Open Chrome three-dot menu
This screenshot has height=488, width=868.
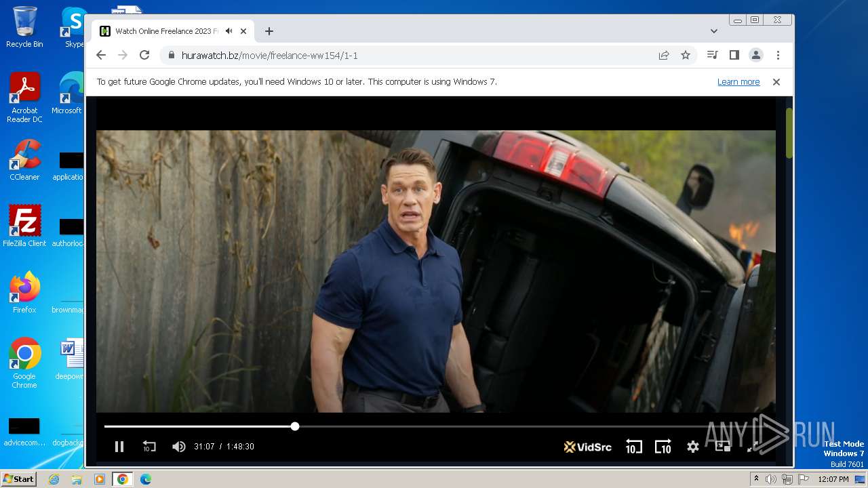(x=778, y=56)
